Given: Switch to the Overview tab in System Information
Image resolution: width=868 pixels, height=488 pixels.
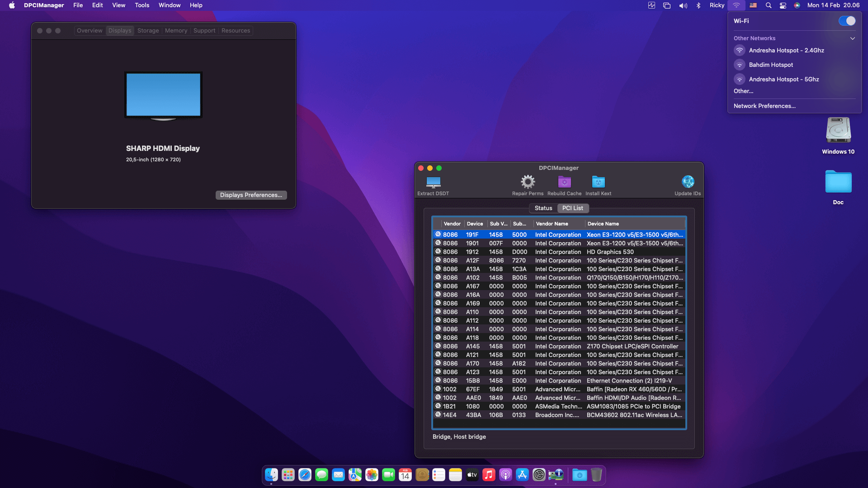Looking at the screenshot, I should 90,31.
